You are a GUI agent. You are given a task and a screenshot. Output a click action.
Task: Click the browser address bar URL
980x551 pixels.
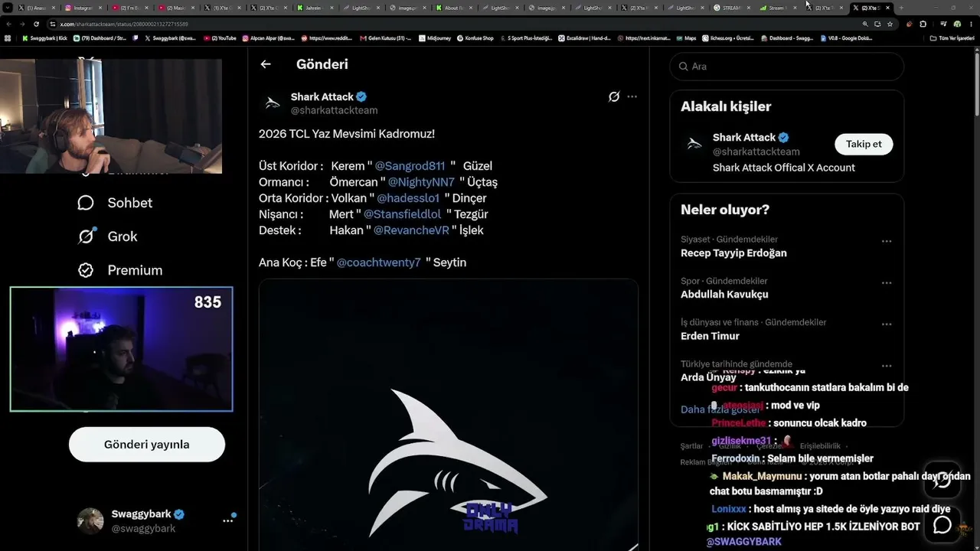coord(124,24)
